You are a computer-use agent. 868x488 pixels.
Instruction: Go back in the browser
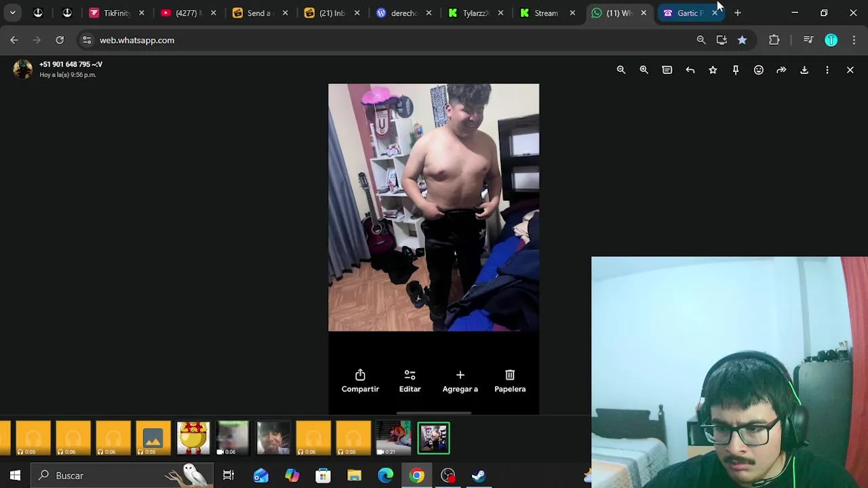click(14, 40)
